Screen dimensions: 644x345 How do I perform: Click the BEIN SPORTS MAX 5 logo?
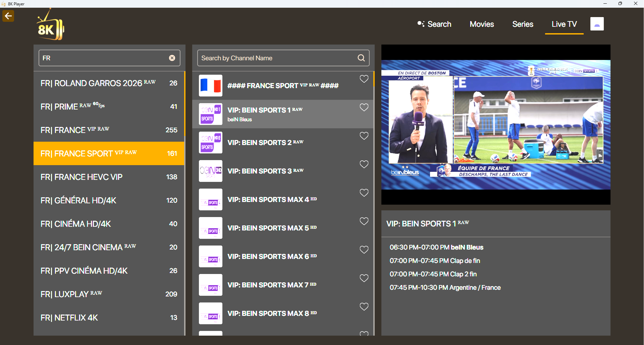tap(211, 228)
